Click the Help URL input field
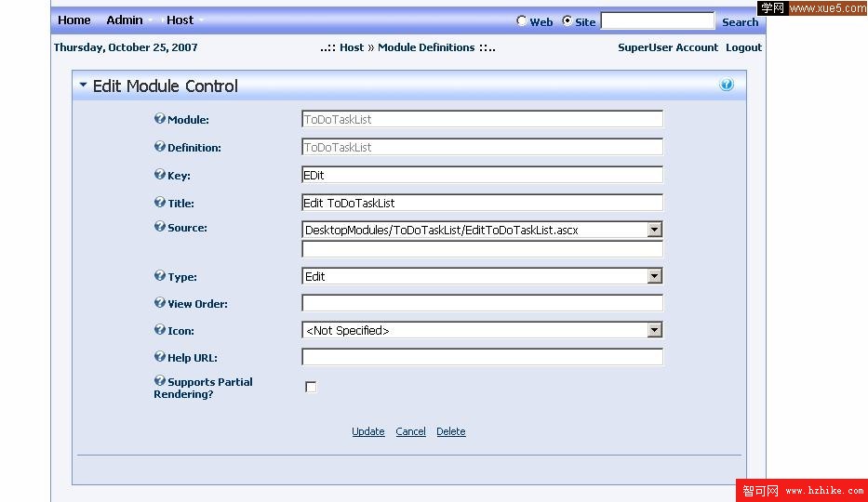Viewport: 868px width, 502px height. click(x=482, y=357)
